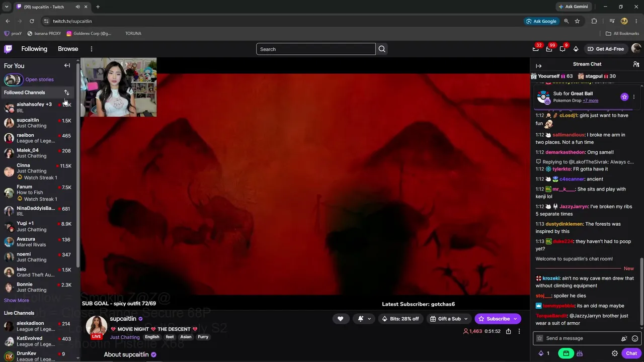Click the purple star on Great Ball drop
This screenshot has width=644, height=362.
[x=624, y=97]
